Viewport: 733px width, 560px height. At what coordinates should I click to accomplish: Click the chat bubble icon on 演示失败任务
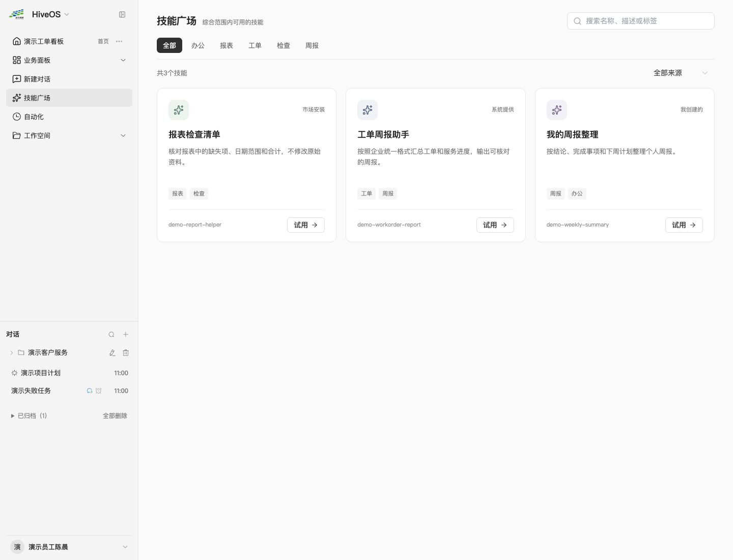point(90,391)
